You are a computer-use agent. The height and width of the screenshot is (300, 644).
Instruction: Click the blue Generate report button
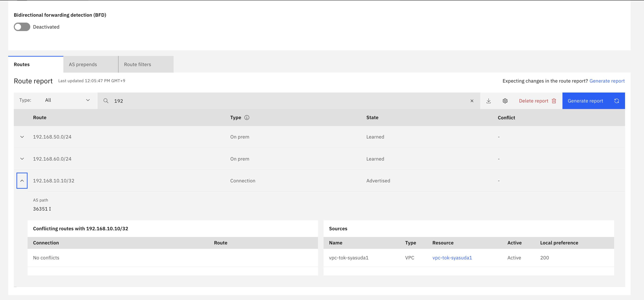(585, 101)
